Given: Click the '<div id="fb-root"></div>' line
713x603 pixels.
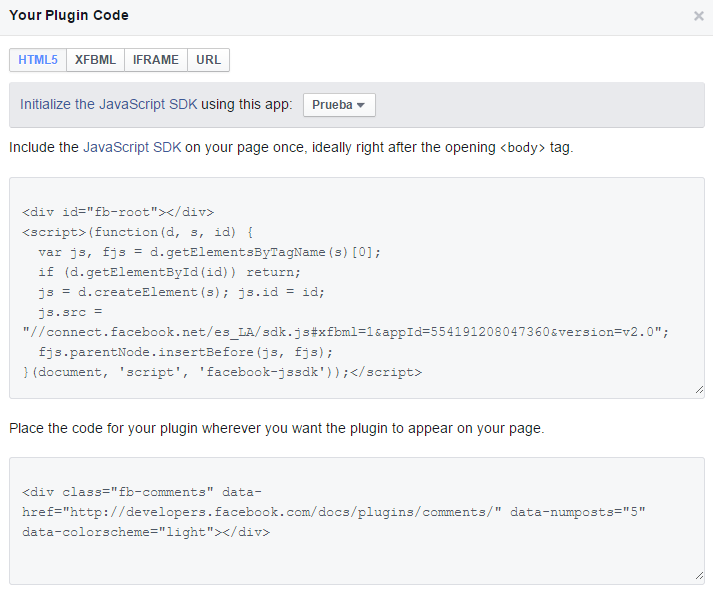Looking at the screenshot, I should [118, 212].
